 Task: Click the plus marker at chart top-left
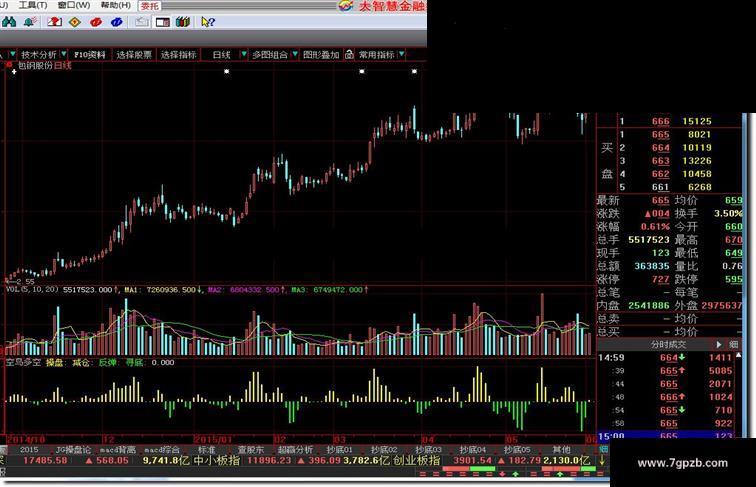(x=14, y=72)
